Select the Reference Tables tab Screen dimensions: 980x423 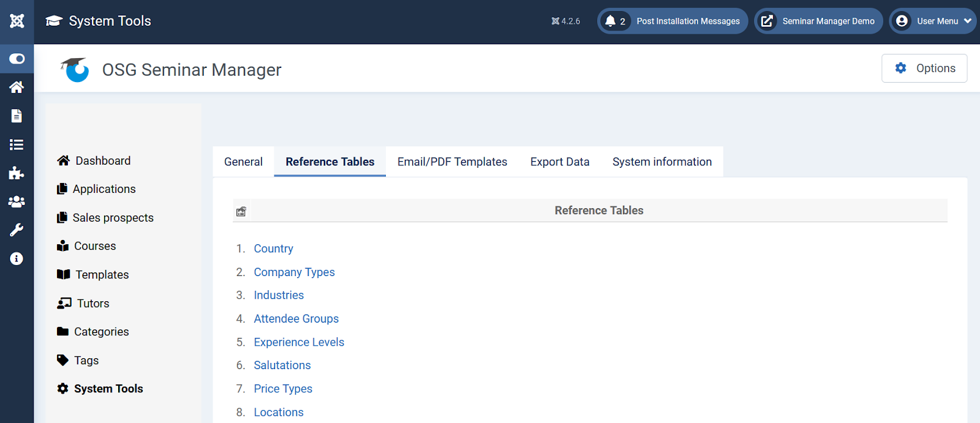tap(330, 162)
